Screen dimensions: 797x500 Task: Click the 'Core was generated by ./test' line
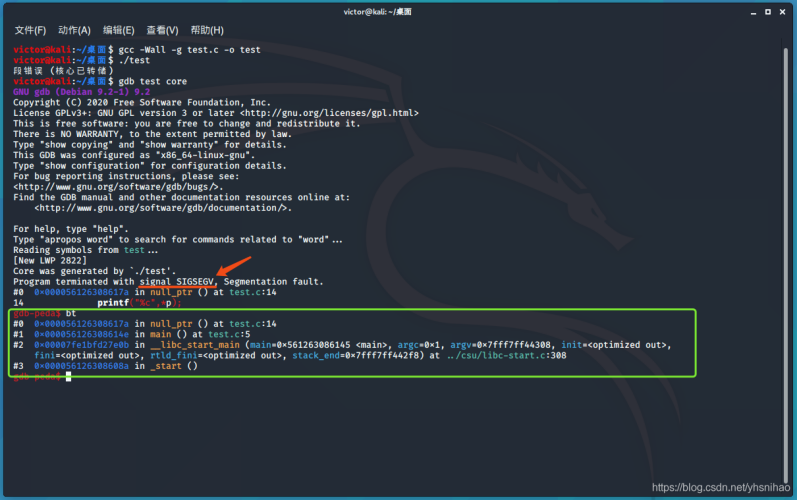coord(95,271)
